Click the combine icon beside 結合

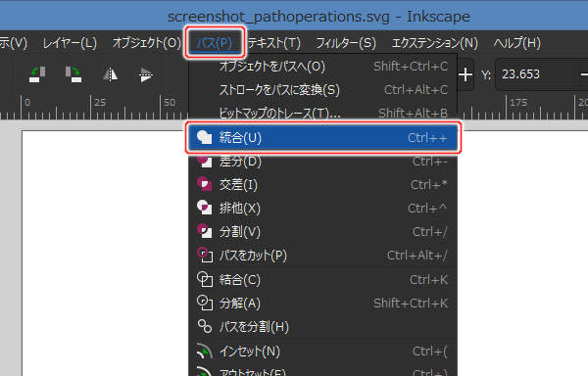[205, 279]
